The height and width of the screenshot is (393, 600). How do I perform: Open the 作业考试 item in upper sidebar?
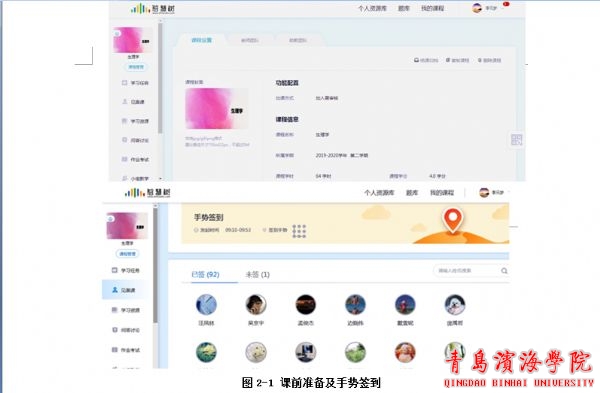pos(135,160)
